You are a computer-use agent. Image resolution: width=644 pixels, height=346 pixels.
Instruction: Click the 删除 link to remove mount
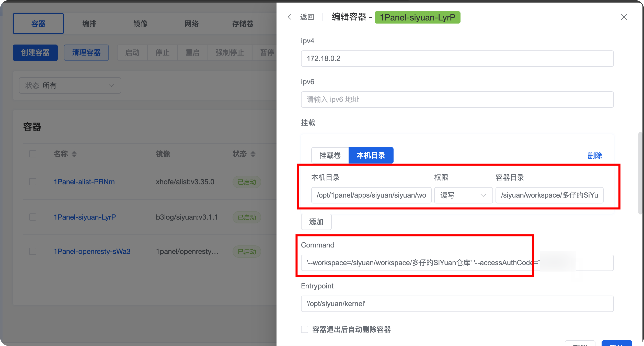(595, 156)
